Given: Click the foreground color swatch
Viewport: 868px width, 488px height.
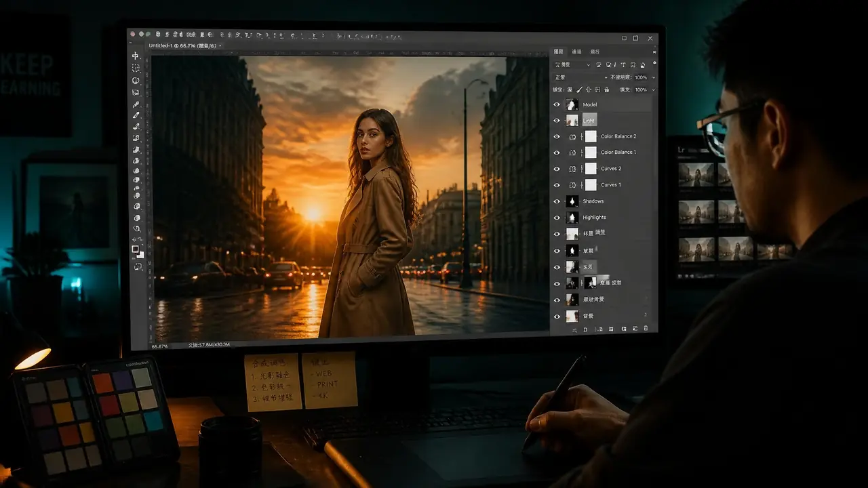Looking at the screenshot, I should [x=135, y=249].
